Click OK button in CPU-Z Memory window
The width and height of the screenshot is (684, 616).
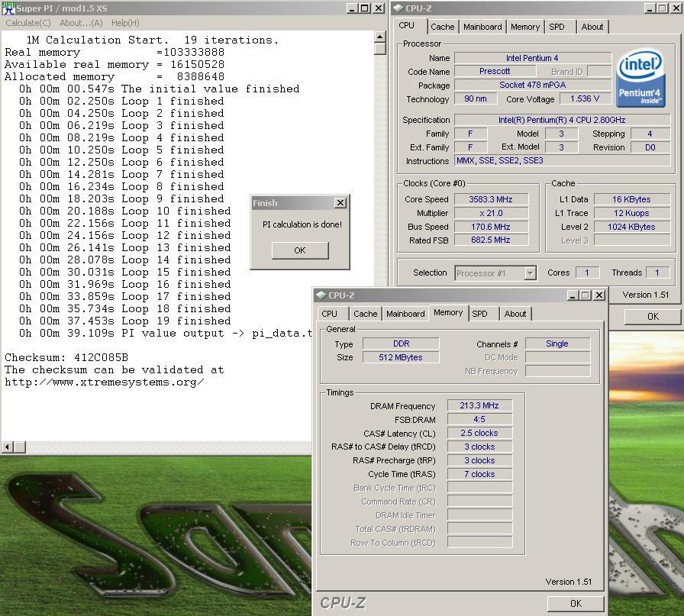(576, 604)
